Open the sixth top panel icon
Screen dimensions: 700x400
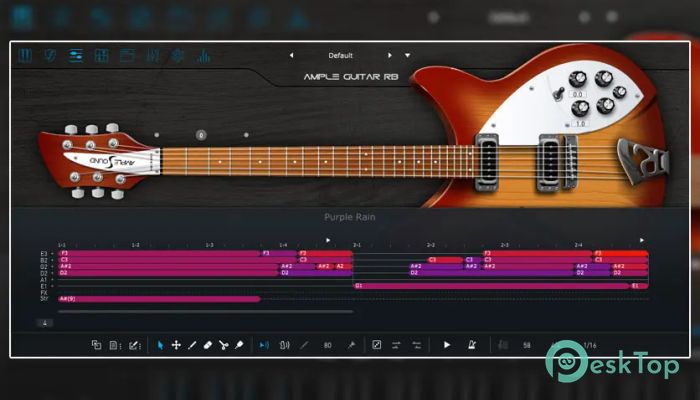tap(153, 55)
